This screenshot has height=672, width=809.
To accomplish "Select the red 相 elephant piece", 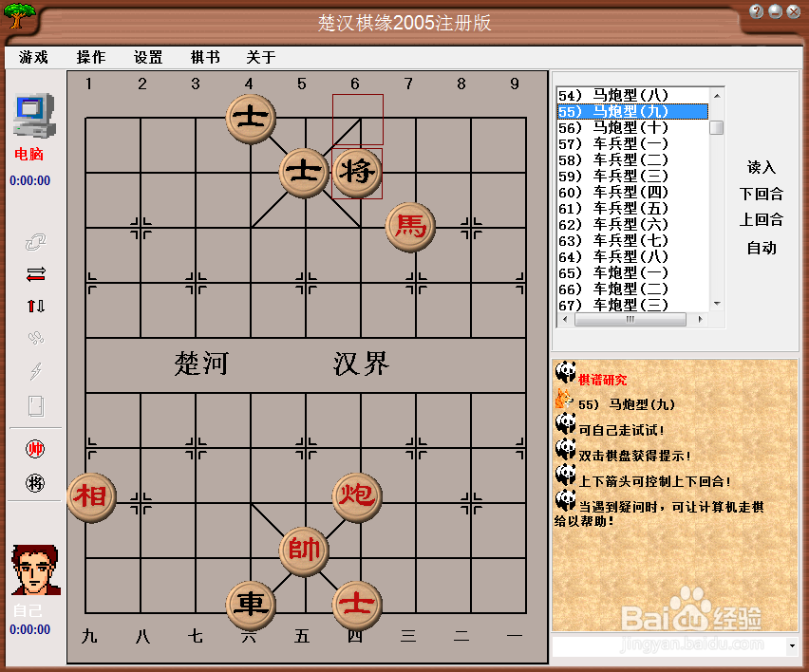I will [x=92, y=497].
